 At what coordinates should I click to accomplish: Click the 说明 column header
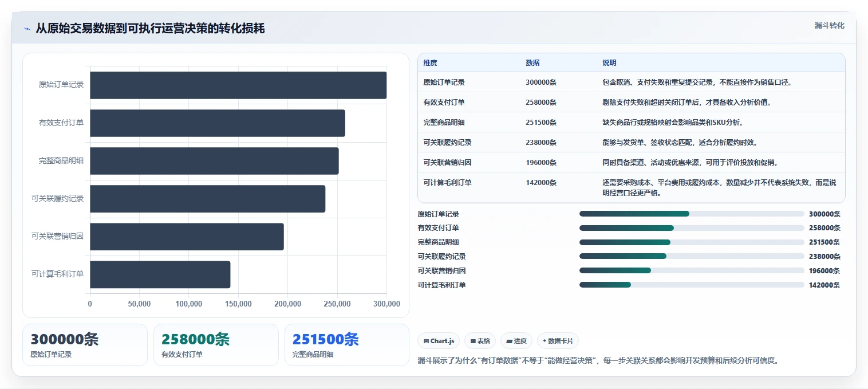tap(609, 63)
